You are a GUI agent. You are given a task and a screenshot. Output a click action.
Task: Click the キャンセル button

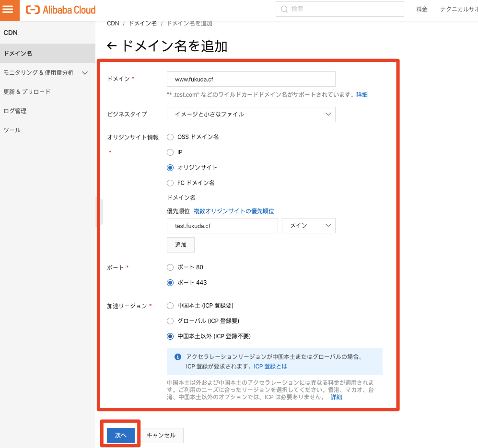click(x=161, y=435)
